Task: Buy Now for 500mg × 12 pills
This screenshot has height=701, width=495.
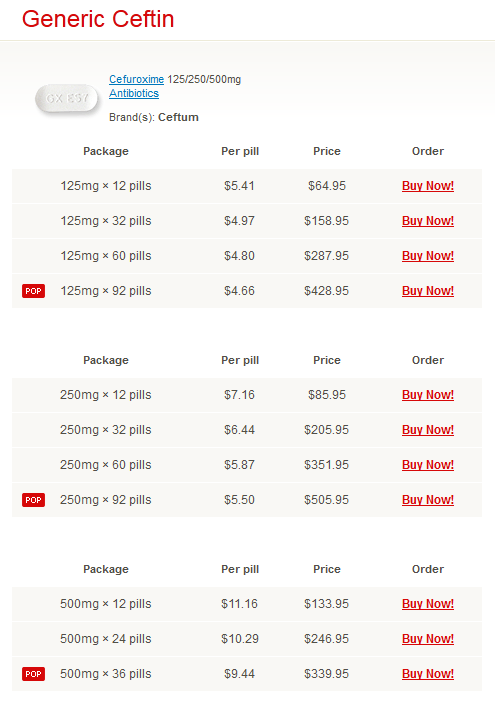Action: click(x=428, y=604)
